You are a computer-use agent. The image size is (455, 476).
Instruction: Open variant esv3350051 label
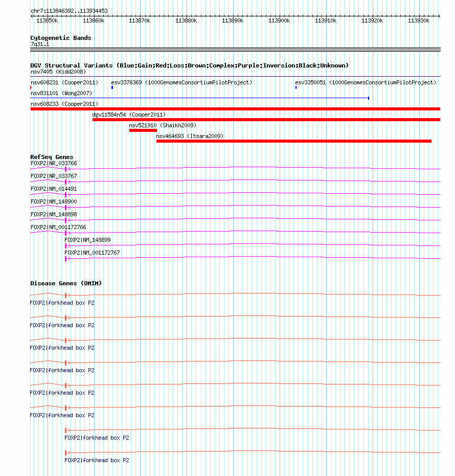366,83
